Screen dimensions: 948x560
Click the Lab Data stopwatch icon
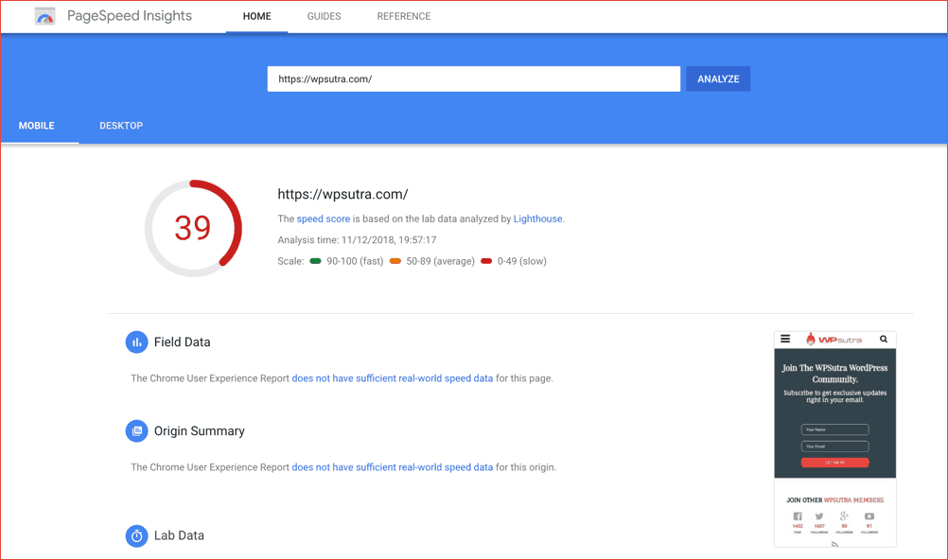(136, 535)
